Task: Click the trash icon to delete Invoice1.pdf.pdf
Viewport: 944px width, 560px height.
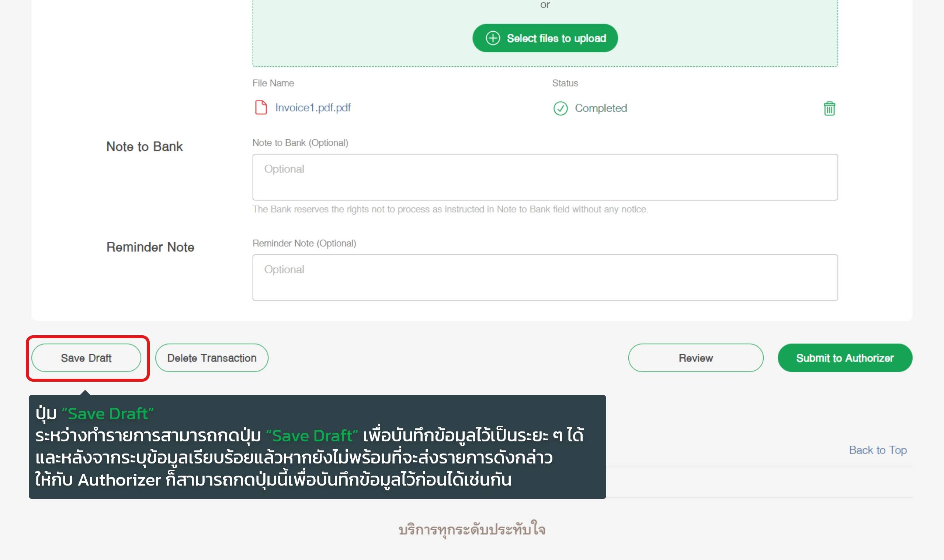Action: point(829,108)
